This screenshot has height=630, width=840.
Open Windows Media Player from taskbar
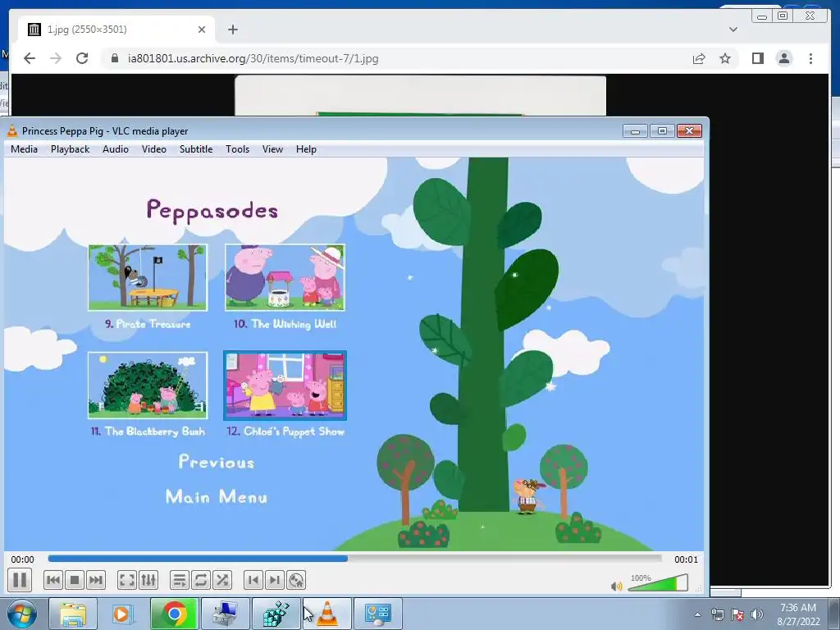[x=123, y=614]
